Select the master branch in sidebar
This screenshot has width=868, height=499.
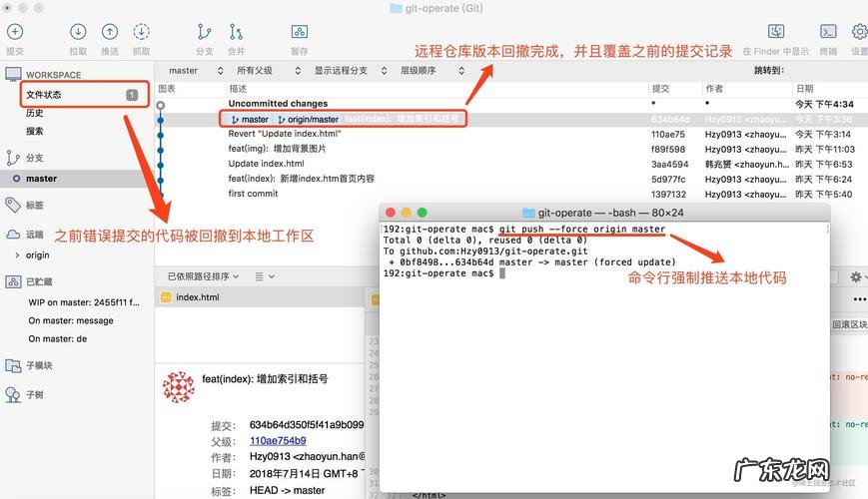[x=77, y=178]
